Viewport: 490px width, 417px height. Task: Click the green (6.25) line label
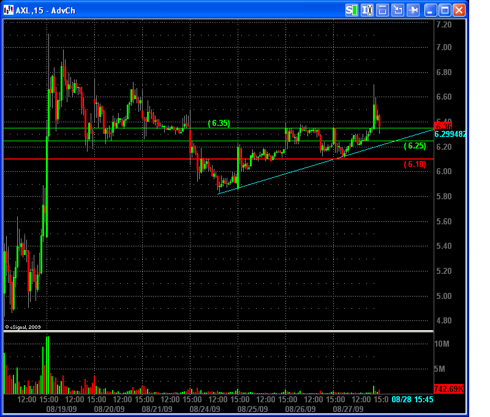click(415, 146)
